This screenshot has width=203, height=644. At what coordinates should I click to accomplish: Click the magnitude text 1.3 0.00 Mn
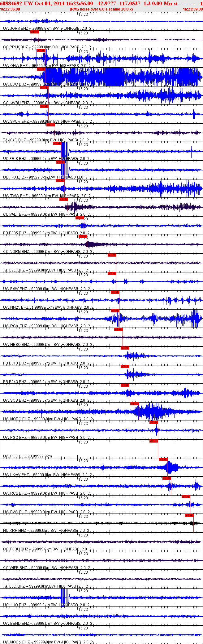[x=158, y=3]
